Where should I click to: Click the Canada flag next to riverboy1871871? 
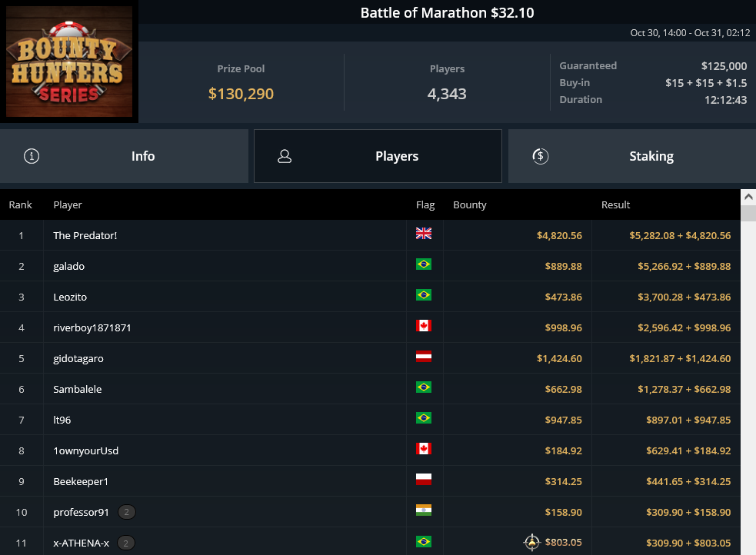424,326
